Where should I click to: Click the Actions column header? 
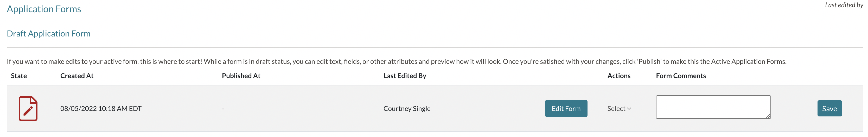click(x=619, y=76)
